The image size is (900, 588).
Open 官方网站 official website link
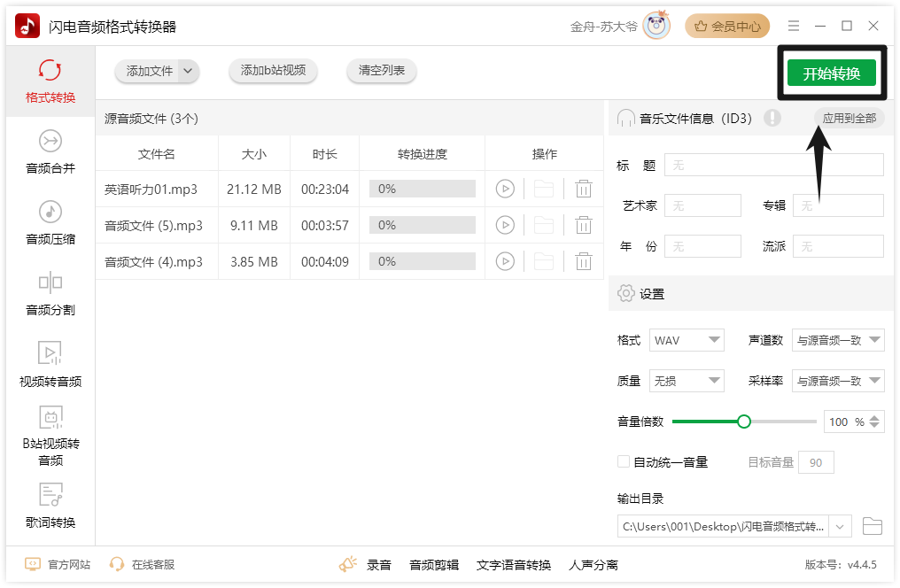58,564
